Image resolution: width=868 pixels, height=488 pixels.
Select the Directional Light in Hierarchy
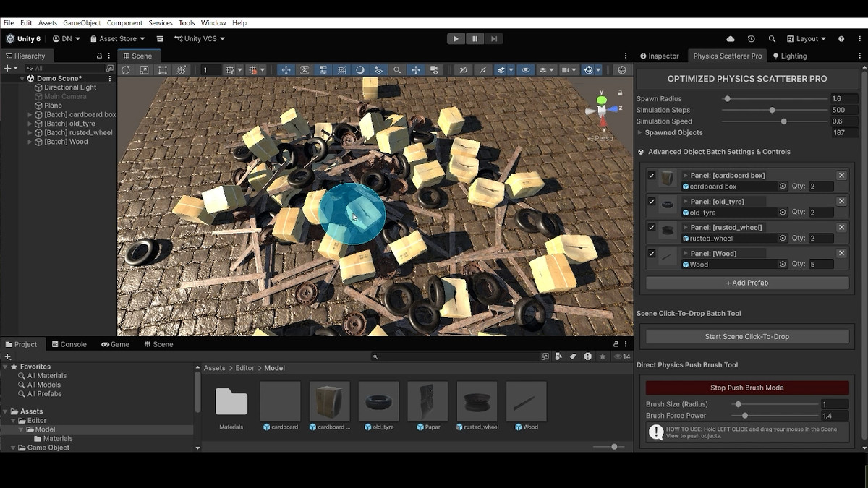(70, 87)
